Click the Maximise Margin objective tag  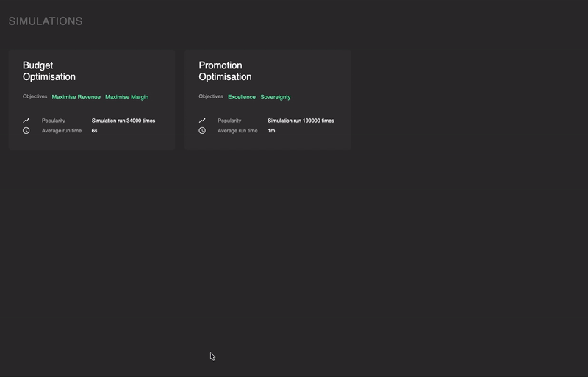(126, 97)
